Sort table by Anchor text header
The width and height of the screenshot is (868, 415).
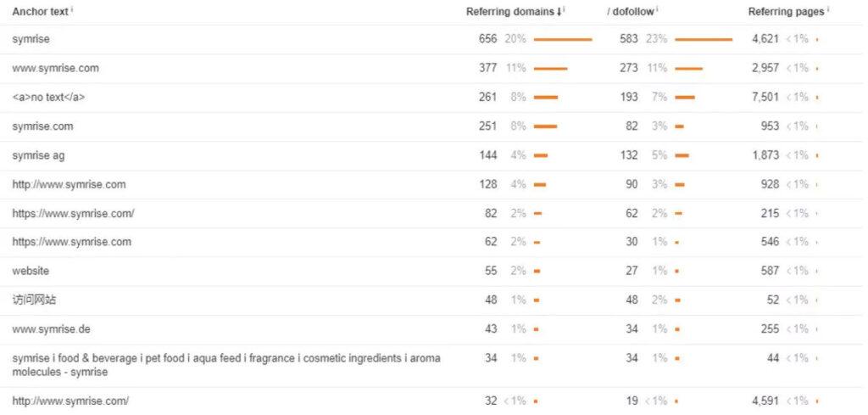coord(40,12)
